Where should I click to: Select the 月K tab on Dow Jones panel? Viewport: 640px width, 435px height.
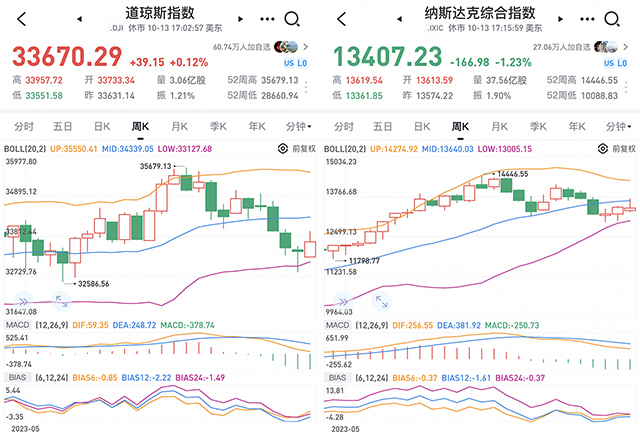[x=180, y=127]
